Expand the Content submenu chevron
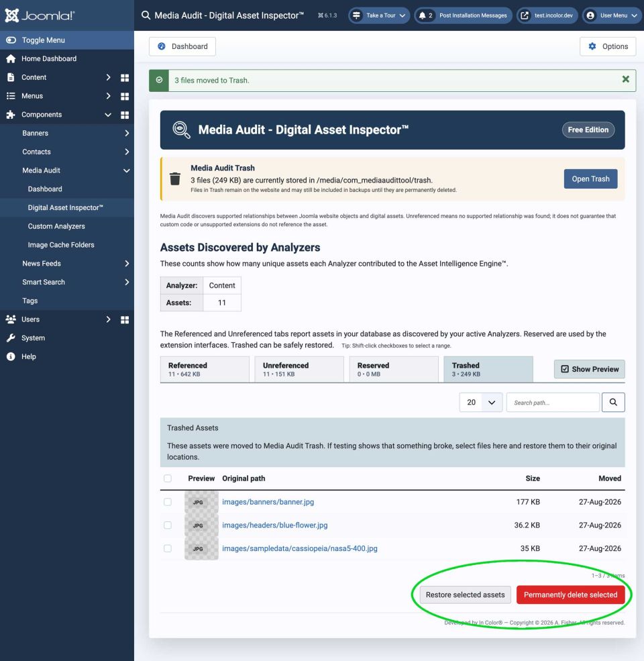 (x=108, y=77)
